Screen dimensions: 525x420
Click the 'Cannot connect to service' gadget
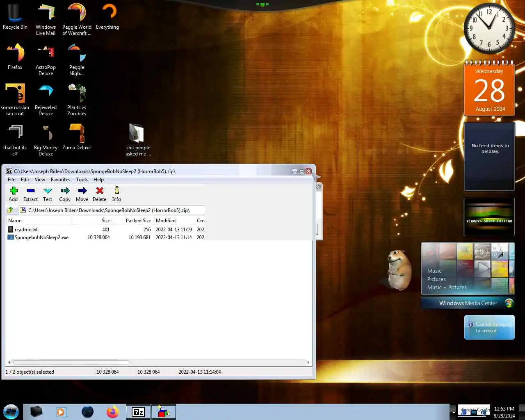click(489, 327)
